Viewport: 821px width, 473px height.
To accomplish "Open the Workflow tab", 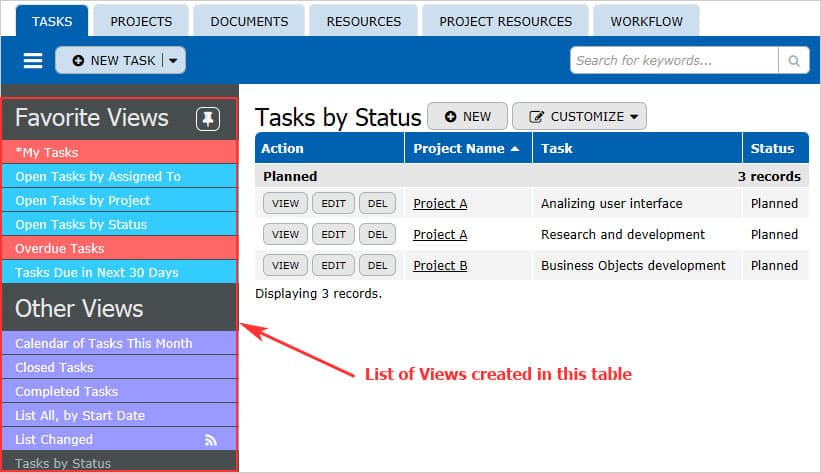I will coord(646,21).
